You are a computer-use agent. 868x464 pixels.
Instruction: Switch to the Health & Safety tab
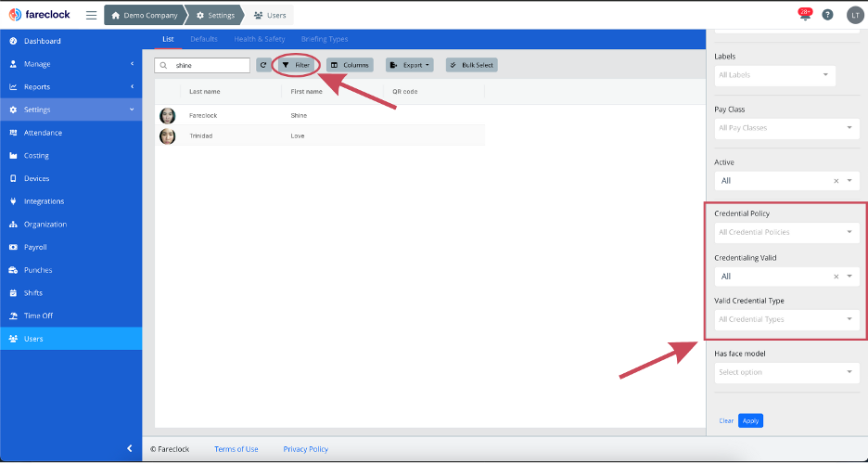coord(259,39)
